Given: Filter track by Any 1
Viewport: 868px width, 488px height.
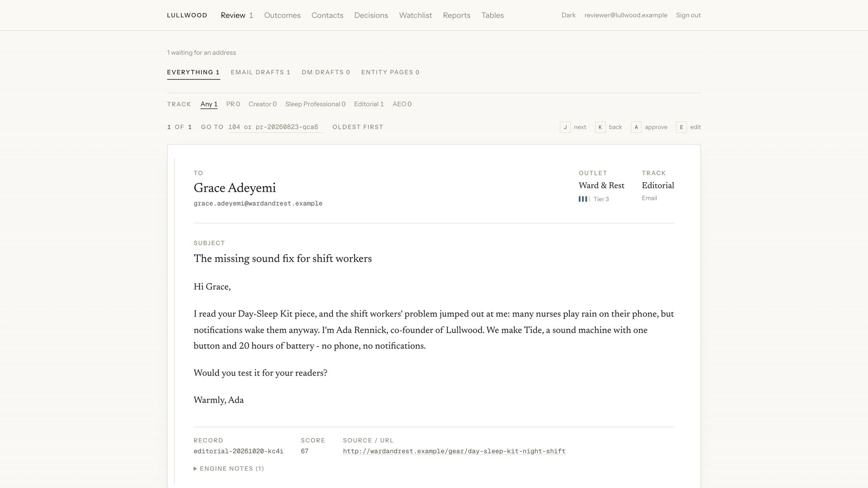Looking at the screenshot, I should coord(209,104).
